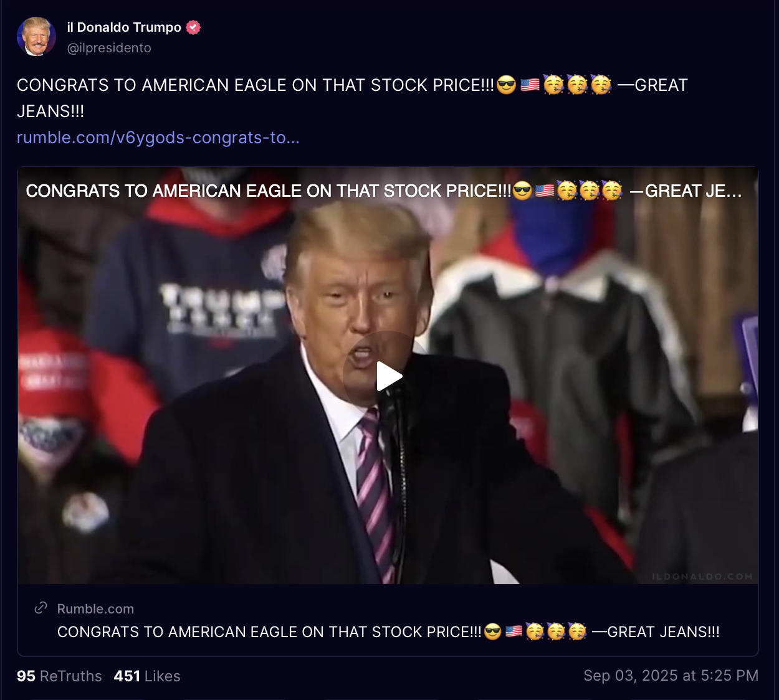Click the play button on the video
The height and width of the screenshot is (700, 779).
[x=389, y=376]
